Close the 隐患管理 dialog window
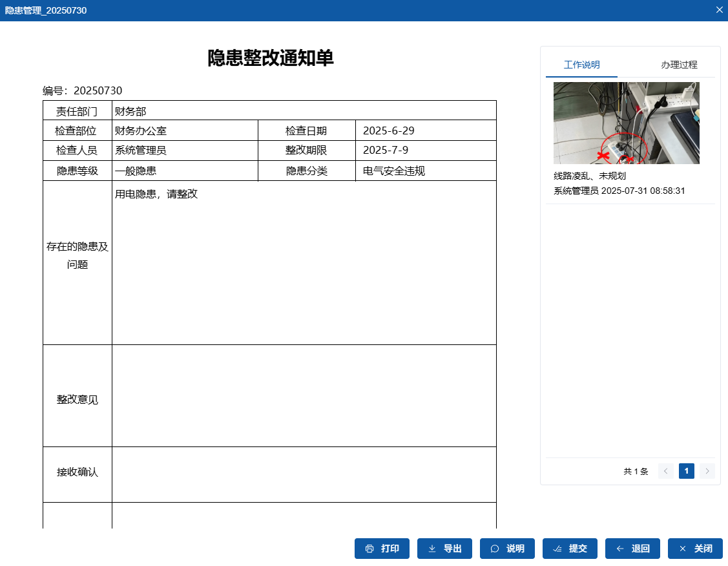 pyautogui.click(x=720, y=10)
